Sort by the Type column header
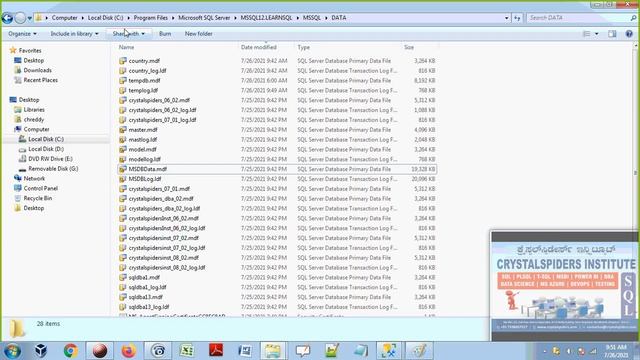Viewport: 640px width, 360px height. (303, 47)
